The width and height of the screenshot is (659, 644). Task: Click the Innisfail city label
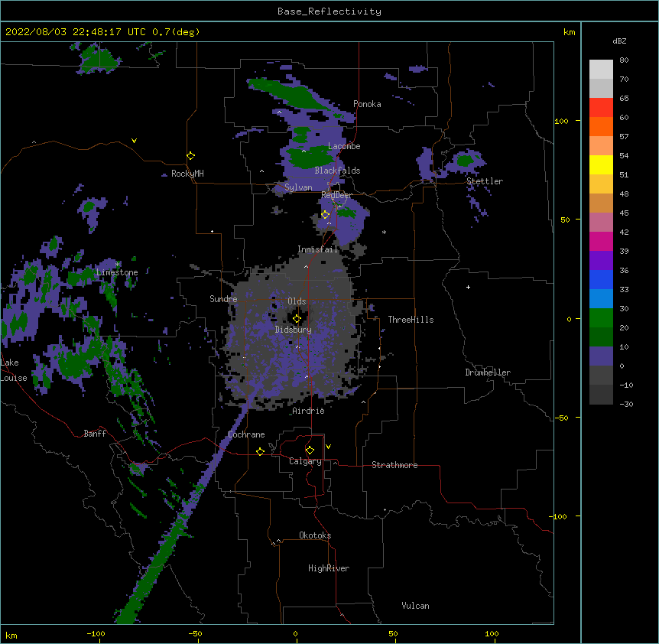pyautogui.click(x=317, y=249)
